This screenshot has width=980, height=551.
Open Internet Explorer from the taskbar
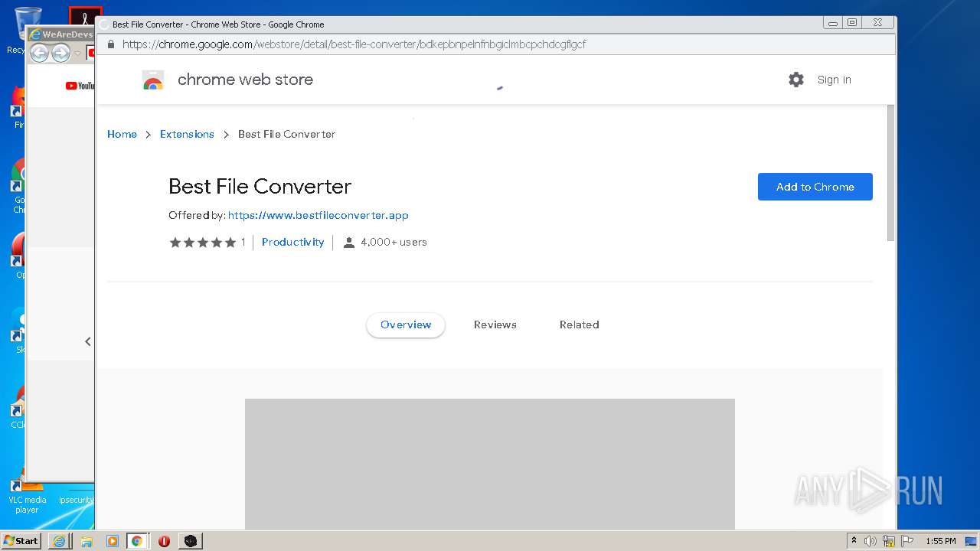pos(60,541)
